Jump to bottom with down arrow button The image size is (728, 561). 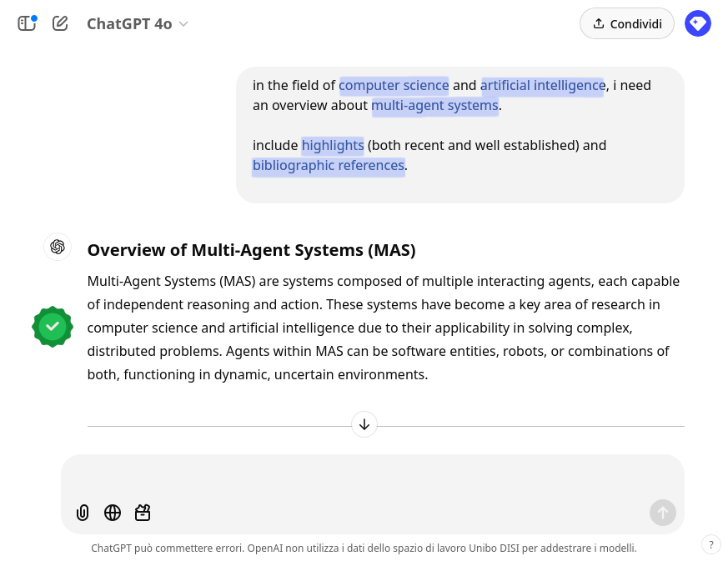pos(364,424)
